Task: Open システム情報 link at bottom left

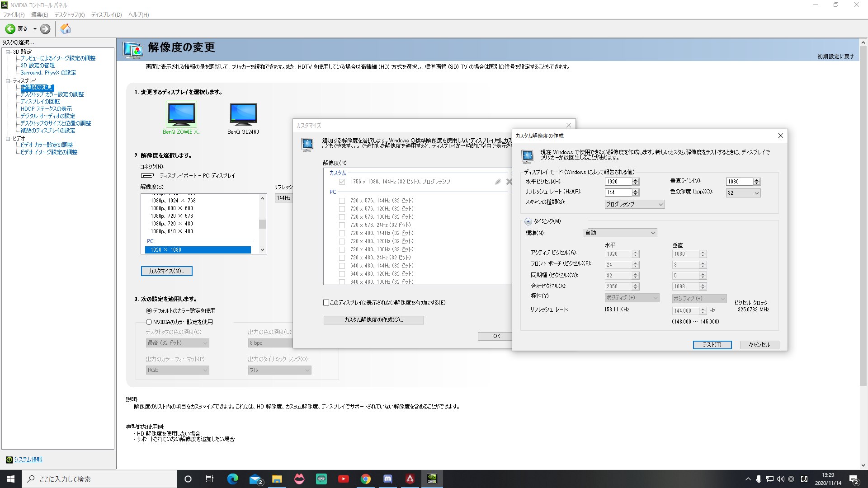Action: (28, 460)
